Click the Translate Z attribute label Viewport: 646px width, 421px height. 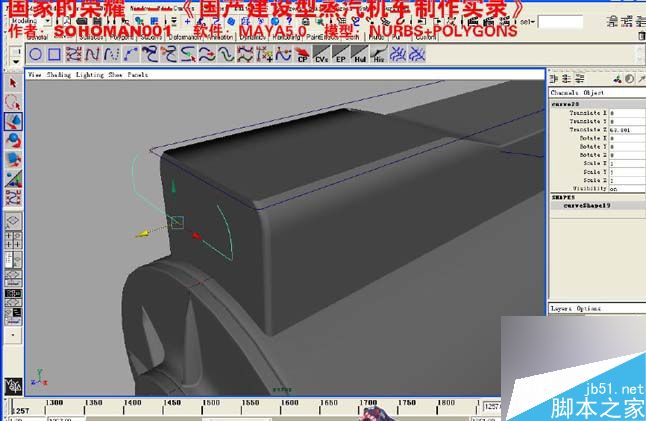588,130
